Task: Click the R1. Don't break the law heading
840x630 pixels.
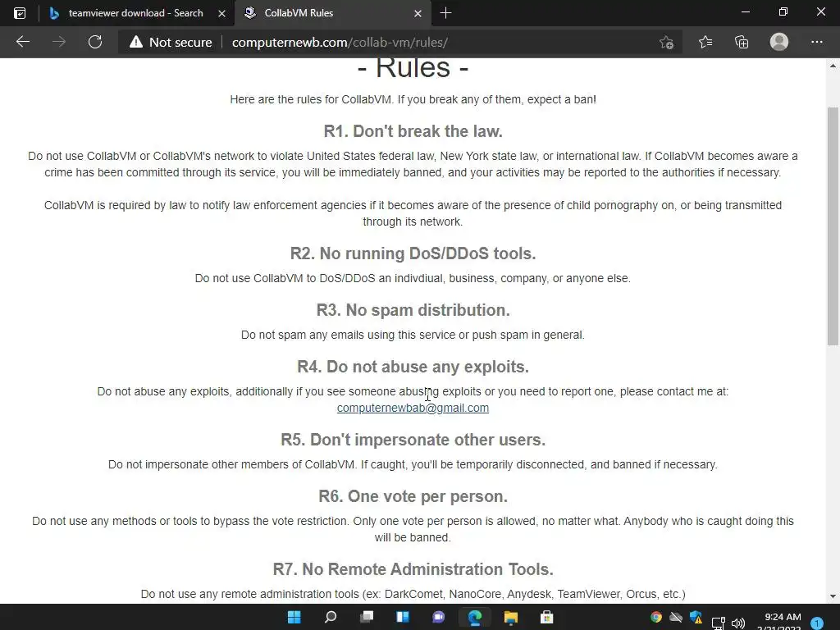Action: click(x=413, y=131)
